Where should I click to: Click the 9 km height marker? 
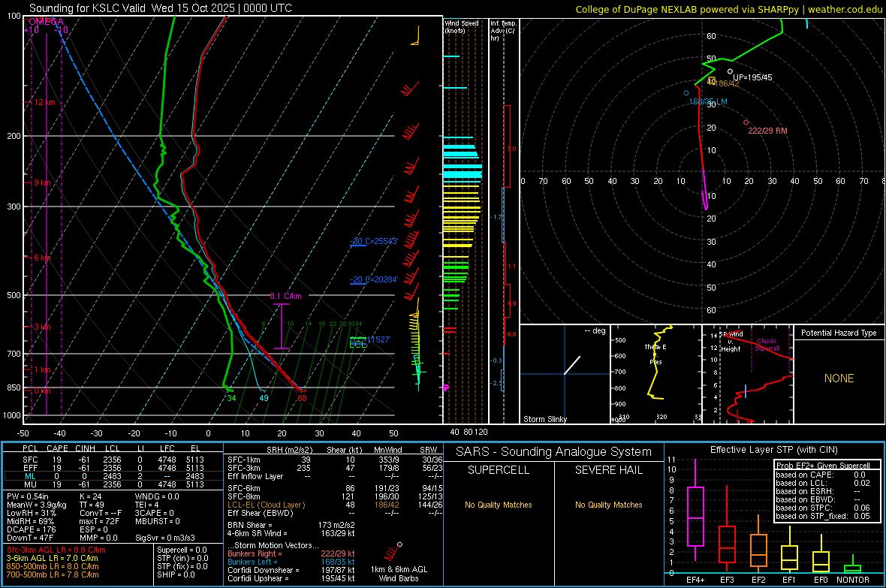coord(42,182)
